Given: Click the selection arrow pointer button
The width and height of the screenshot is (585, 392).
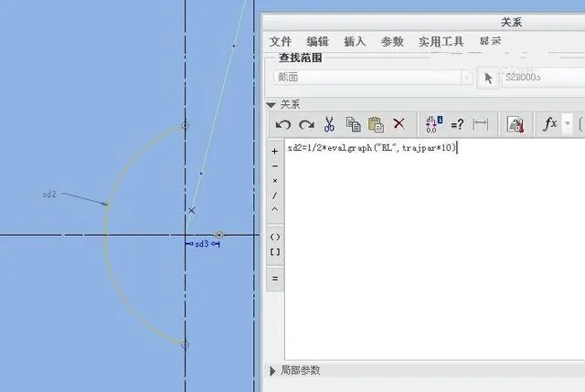Looking at the screenshot, I should coord(488,78).
